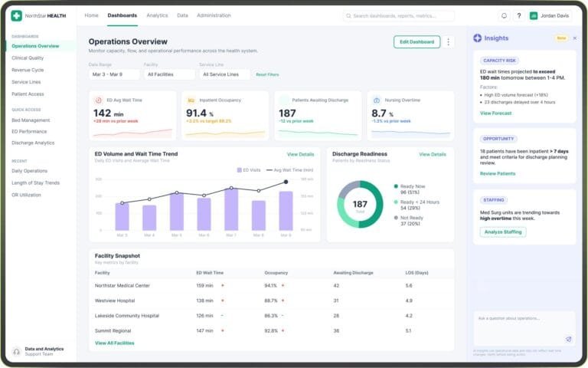View Details for Discharge Readiness
Screen dimensions: 588x368
433,154
